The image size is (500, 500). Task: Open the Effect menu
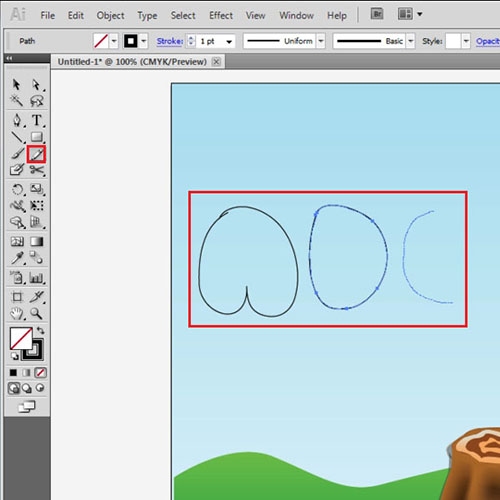tap(221, 15)
